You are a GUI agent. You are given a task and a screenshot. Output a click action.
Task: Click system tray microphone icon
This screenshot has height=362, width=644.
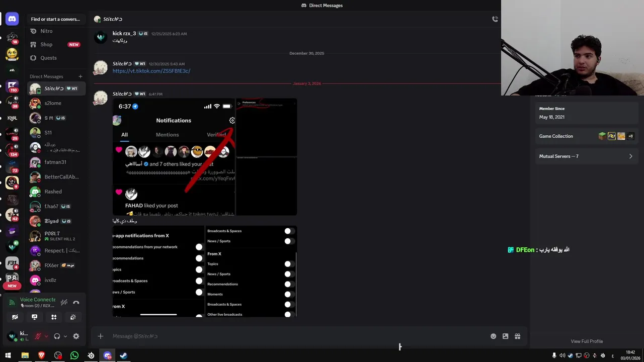[554, 355]
